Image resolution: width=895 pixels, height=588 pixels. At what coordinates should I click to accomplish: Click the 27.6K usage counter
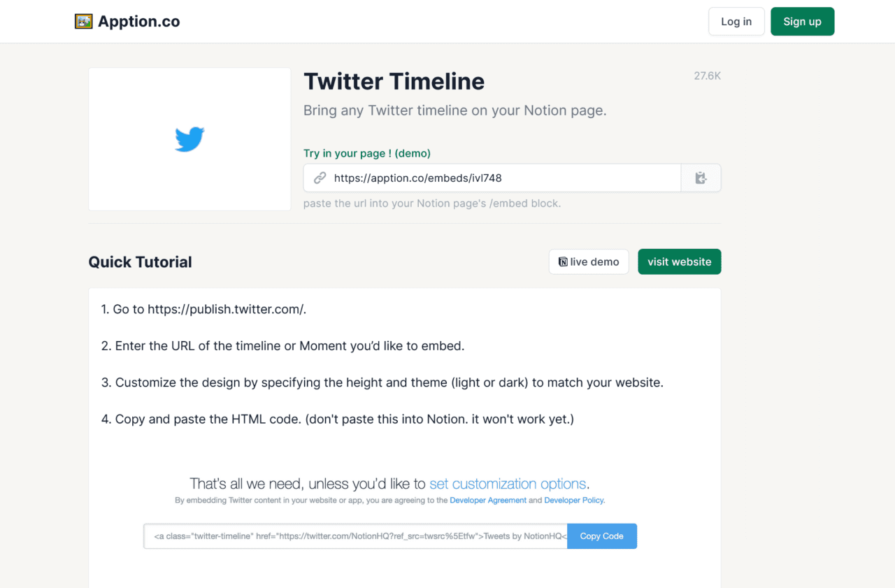coord(707,76)
